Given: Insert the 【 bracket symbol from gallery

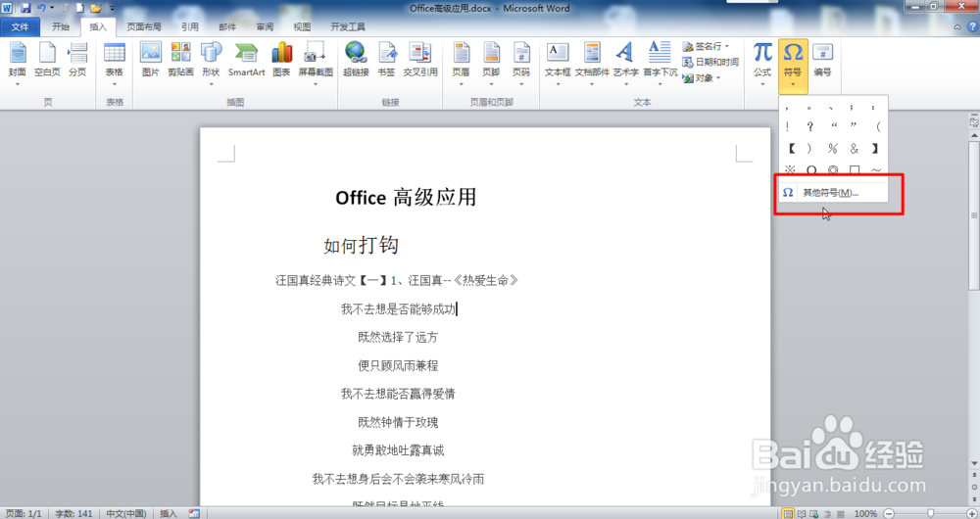Looking at the screenshot, I should click(790, 148).
